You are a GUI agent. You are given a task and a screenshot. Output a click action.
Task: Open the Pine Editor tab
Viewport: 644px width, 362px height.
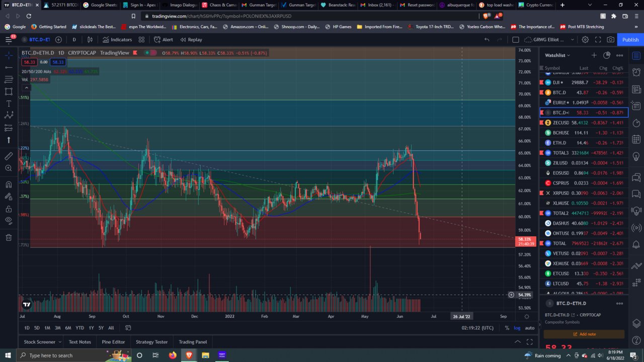point(113,342)
